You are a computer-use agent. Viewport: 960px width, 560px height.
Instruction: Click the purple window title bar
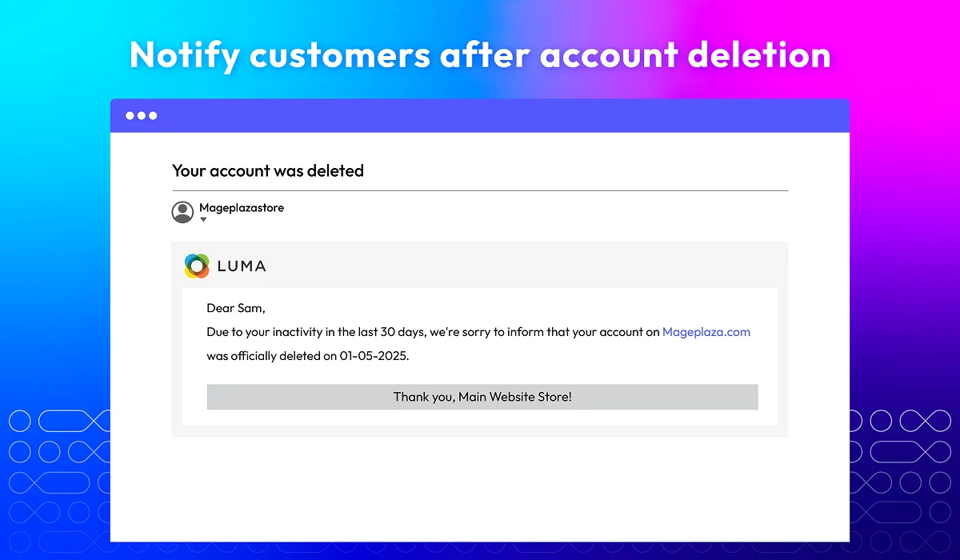(480, 116)
